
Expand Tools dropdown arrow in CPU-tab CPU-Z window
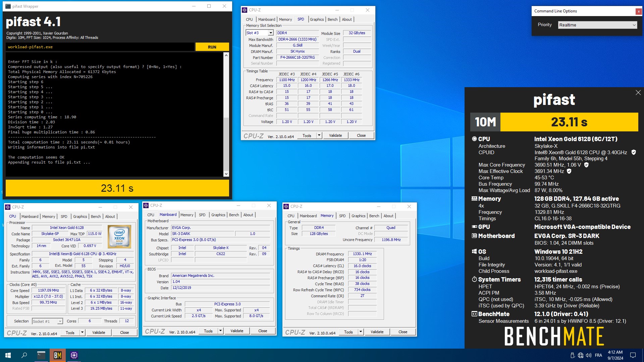82,333
